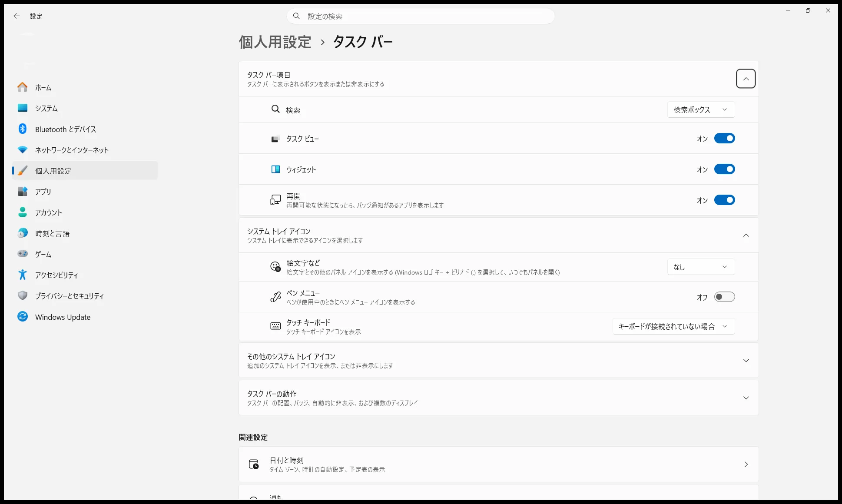The height and width of the screenshot is (504, 842).
Task: Open プライバシーとセキュリティ page
Action: tap(85, 296)
